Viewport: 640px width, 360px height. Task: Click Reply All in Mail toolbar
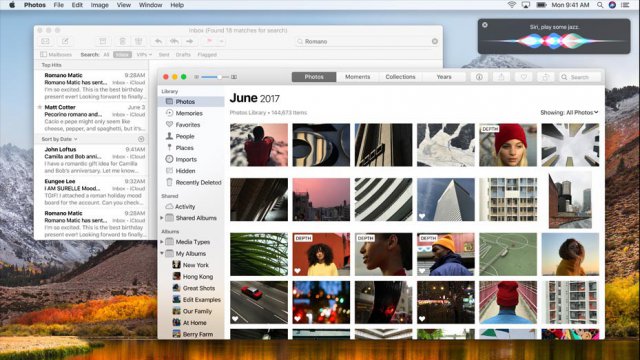click(174, 41)
